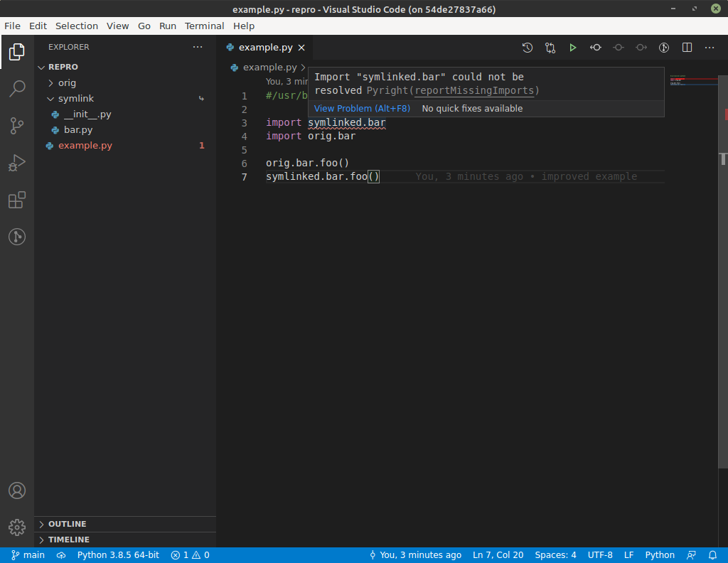Open bar.py in the explorer
The width and height of the screenshot is (728, 563).
point(125,130)
